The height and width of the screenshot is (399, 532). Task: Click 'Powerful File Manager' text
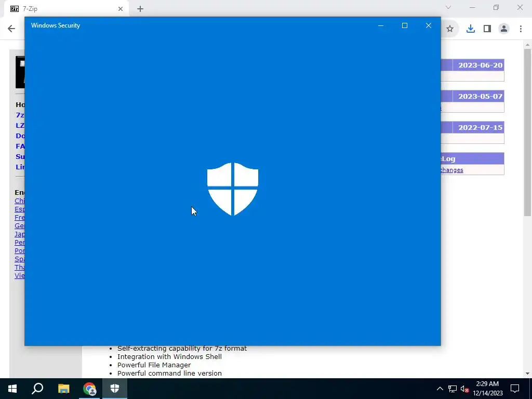154,365
